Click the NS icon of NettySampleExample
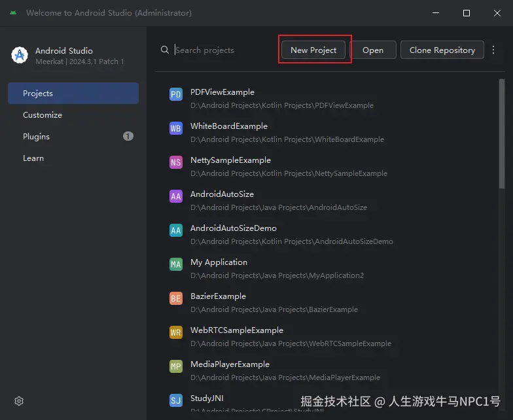513x420 pixels. click(x=175, y=162)
